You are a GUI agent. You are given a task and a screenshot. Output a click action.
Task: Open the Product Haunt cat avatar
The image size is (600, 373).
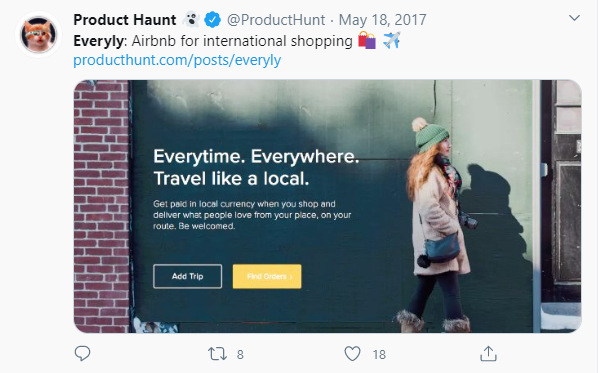(38, 35)
